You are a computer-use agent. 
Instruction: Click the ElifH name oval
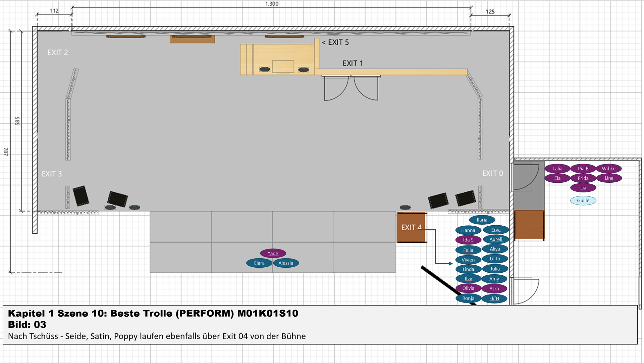coord(494,299)
